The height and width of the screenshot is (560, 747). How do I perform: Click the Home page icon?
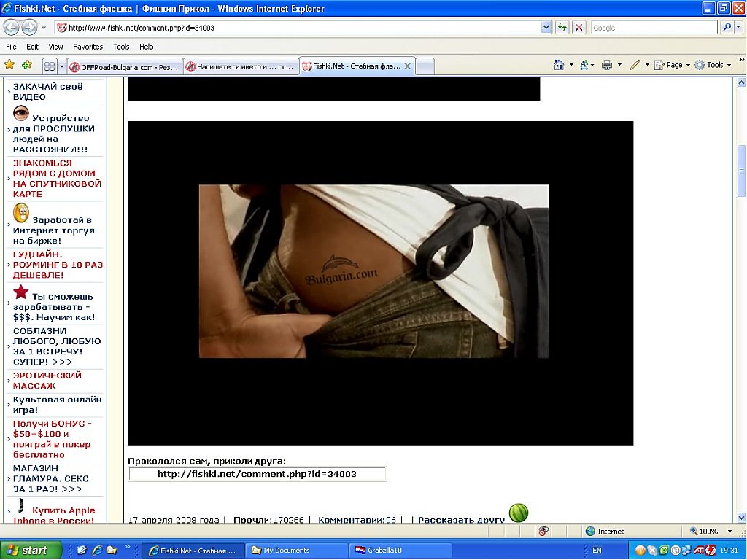559,65
